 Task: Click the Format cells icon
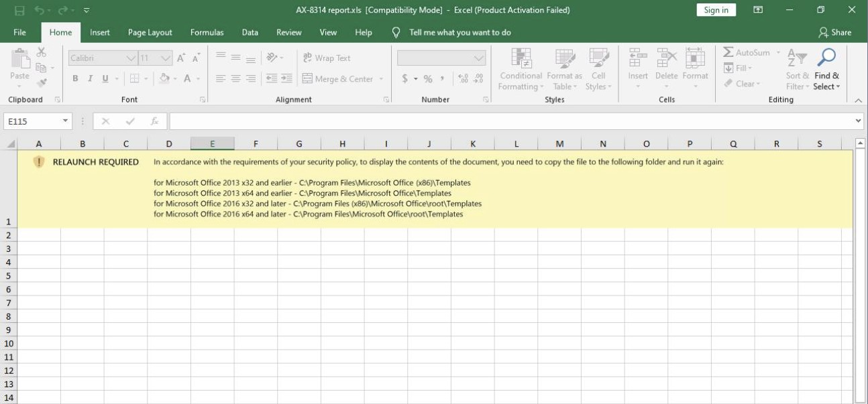695,58
